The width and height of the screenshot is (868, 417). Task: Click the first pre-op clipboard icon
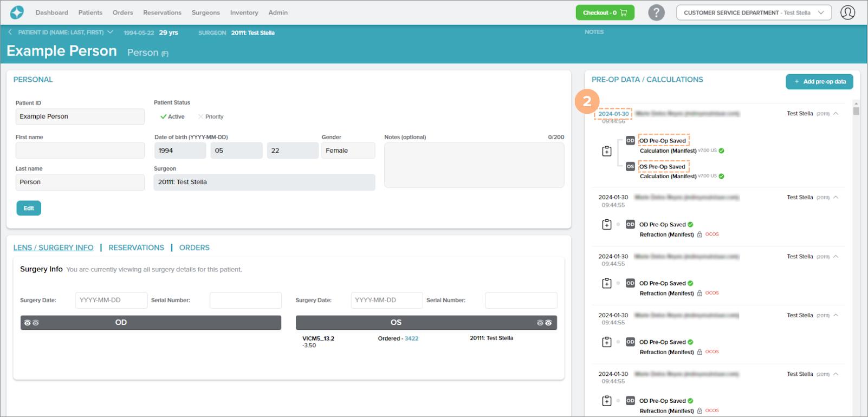607,151
